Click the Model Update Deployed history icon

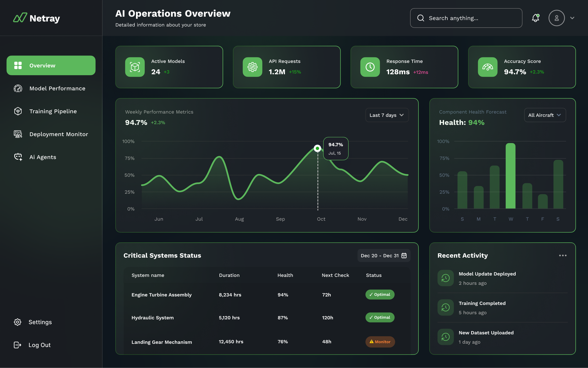(x=446, y=278)
